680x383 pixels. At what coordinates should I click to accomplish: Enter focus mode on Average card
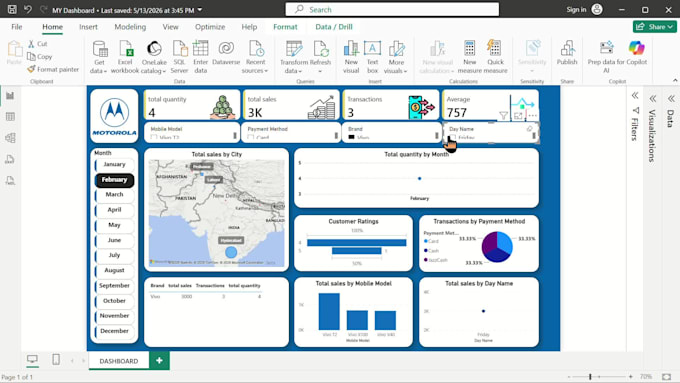[518, 115]
